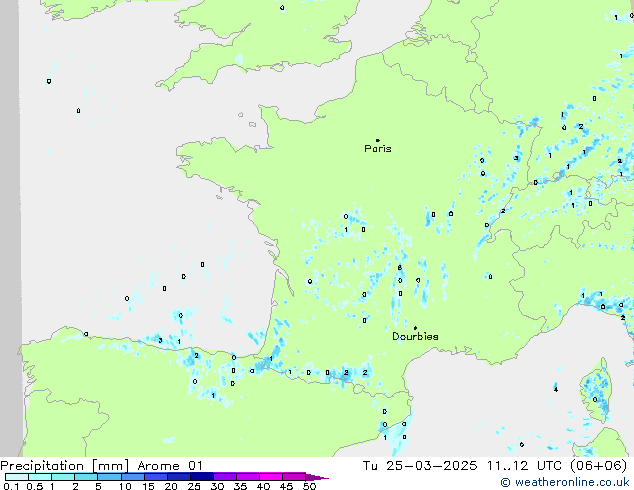Click the gray strip at left map edge

(x=10, y=200)
